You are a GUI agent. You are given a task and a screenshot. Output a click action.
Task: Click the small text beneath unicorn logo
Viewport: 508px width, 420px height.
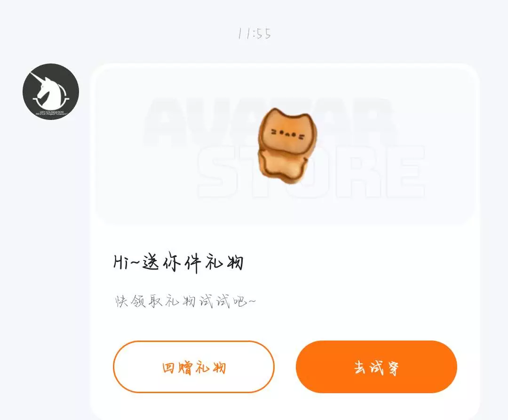coord(51,113)
